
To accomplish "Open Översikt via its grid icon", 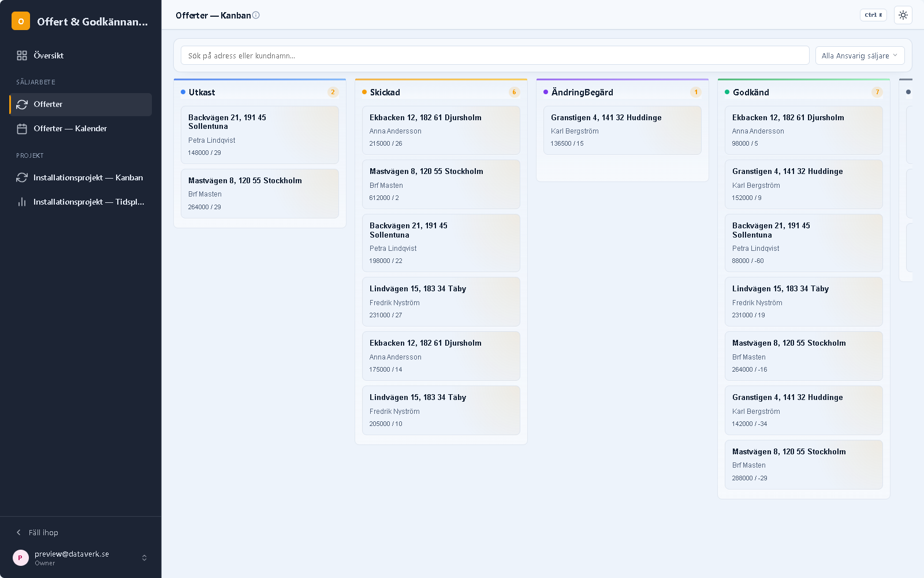I will click(22, 55).
